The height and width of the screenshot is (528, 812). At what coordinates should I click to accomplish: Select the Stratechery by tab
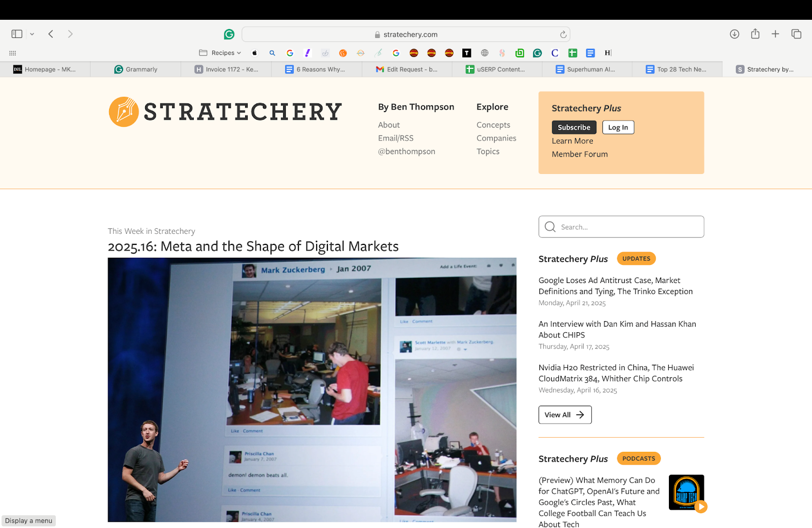click(x=767, y=69)
